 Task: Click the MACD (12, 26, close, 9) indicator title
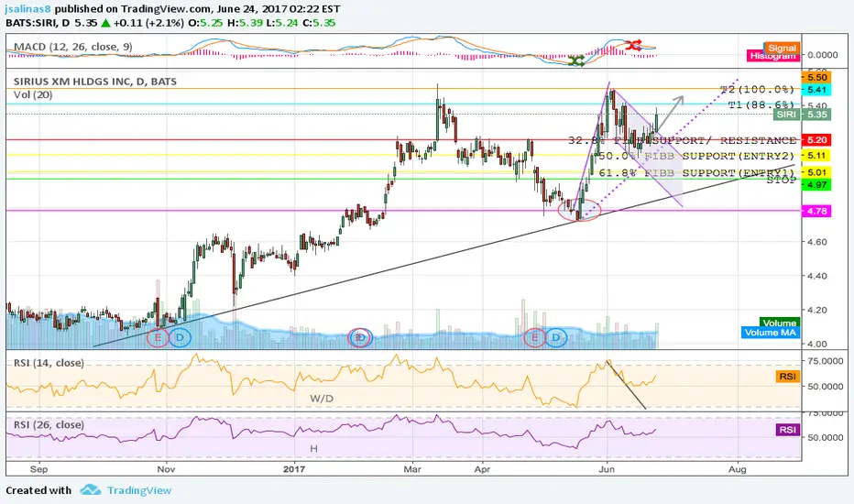click(72, 47)
